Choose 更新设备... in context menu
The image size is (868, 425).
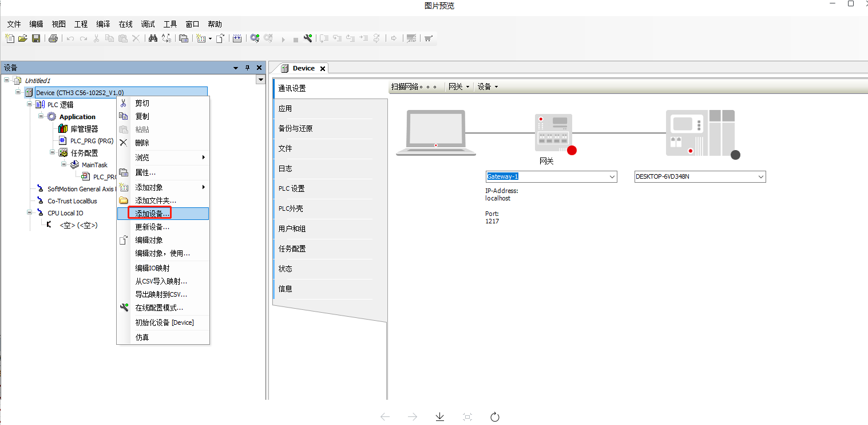(x=163, y=227)
